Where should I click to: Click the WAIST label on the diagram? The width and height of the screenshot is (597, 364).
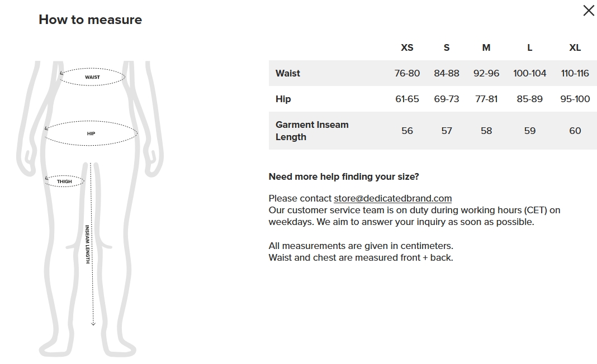pyautogui.click(x=92, y=77)
